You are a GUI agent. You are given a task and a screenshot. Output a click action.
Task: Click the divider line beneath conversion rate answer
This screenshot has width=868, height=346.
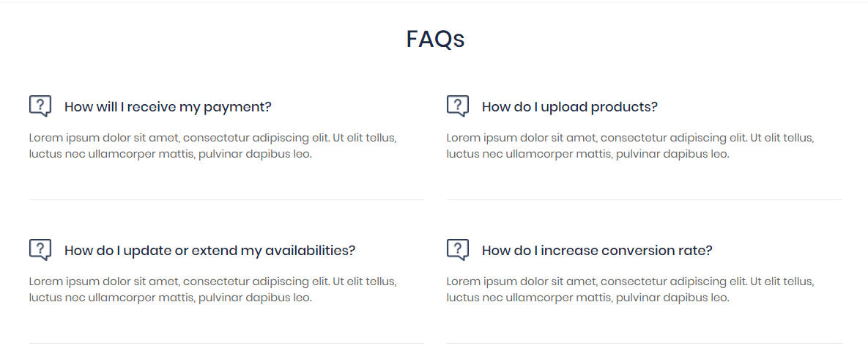coord(645,343)
